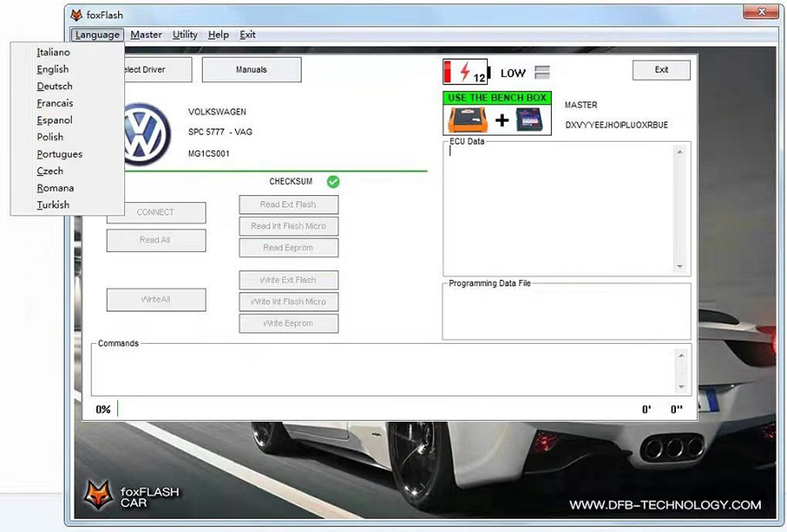Viewport: 787px width, 532px height.
Task: Click the Volkswagen logo
Action: point(147,134)
